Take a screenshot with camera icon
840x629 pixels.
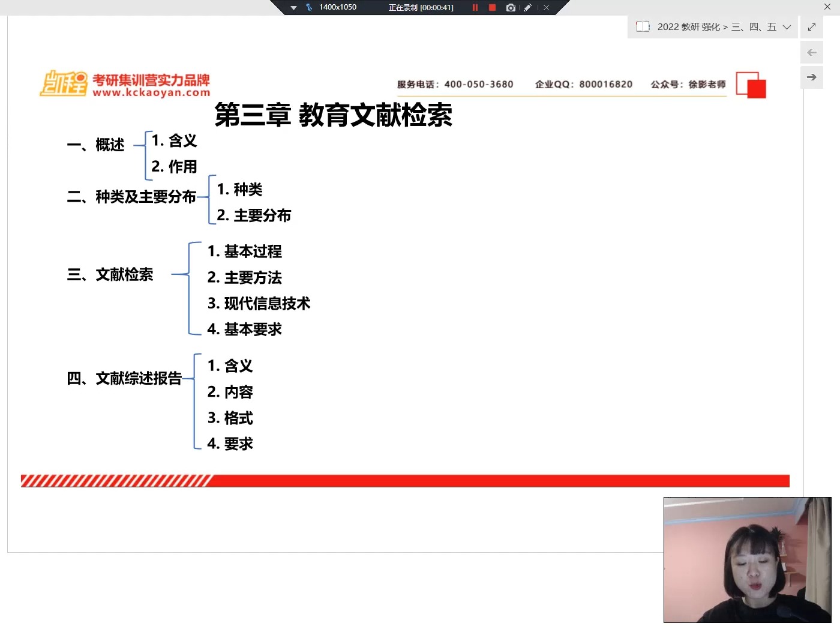[x=511, y=8]
